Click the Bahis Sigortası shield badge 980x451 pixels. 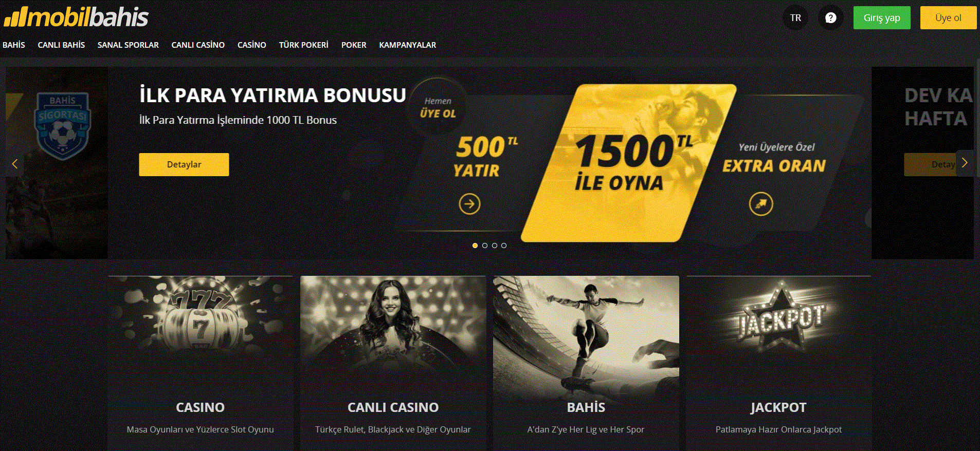[63, 125]
